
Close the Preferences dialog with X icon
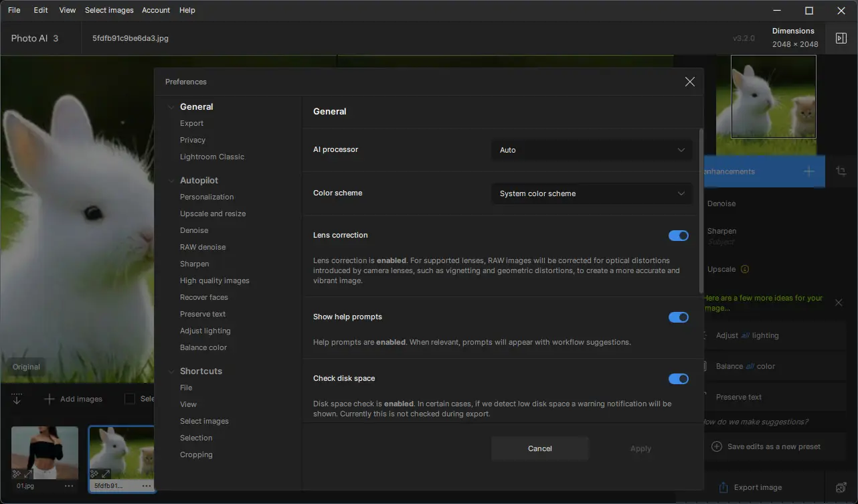point(689,82)
